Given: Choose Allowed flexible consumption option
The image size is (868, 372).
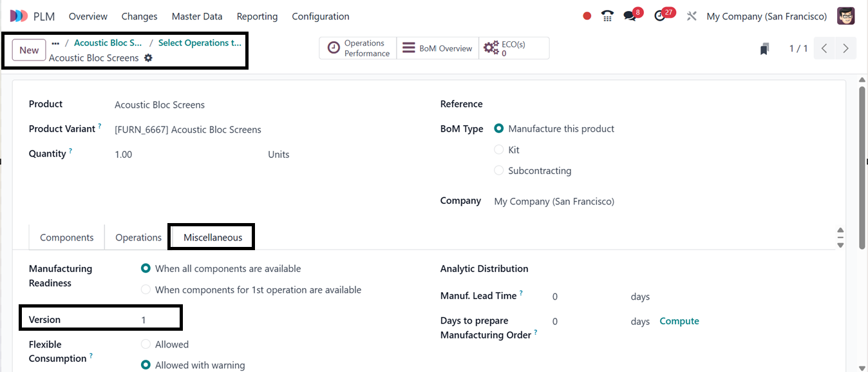Looking at the screenshot, I should pyautogui.click(x=146, y=344).
